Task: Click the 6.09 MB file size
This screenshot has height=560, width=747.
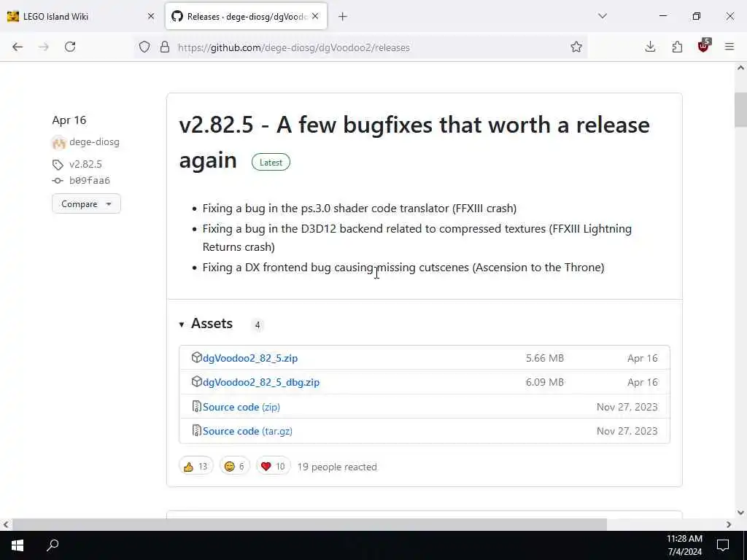Action: point(544,382)
